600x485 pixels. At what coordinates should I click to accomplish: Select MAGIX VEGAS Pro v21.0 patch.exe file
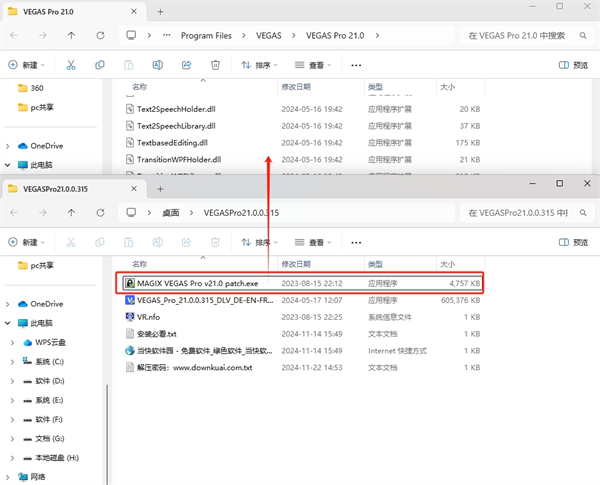pos(302,283)
